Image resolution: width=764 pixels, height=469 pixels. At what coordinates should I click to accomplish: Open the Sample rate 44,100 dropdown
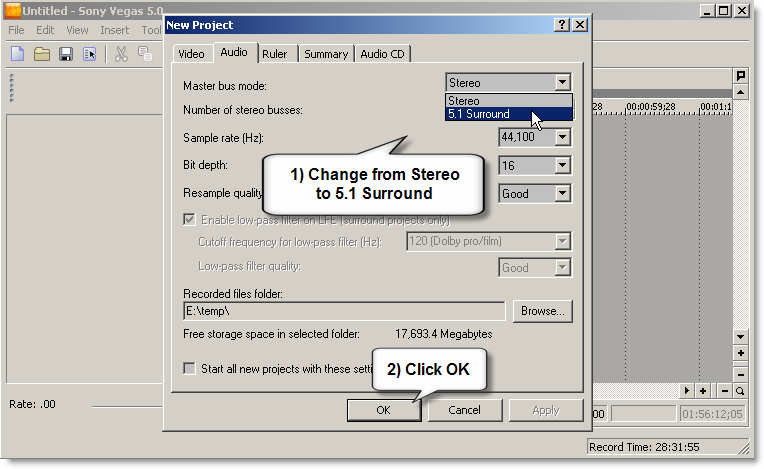point(562,137)
